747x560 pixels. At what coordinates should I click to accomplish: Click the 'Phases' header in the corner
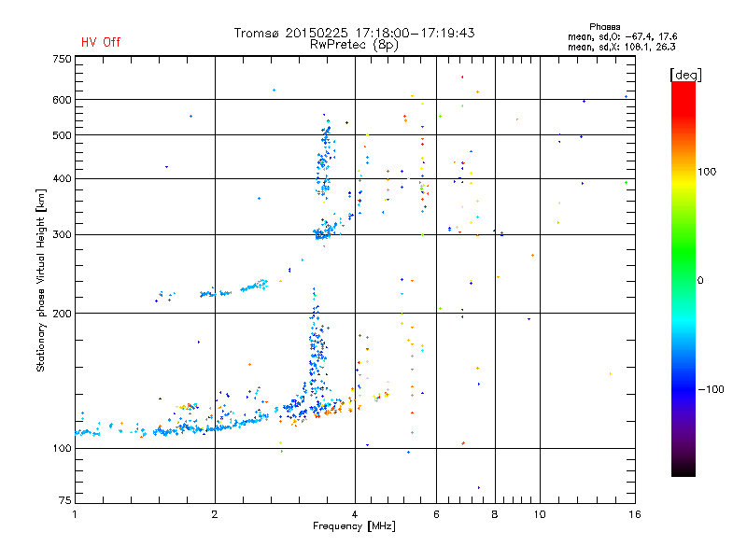[x=604, y=27]
